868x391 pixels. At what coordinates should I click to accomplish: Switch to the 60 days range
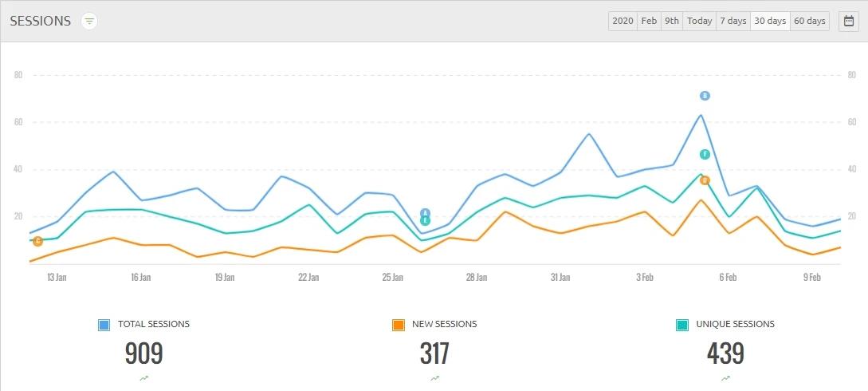point(810,22)
